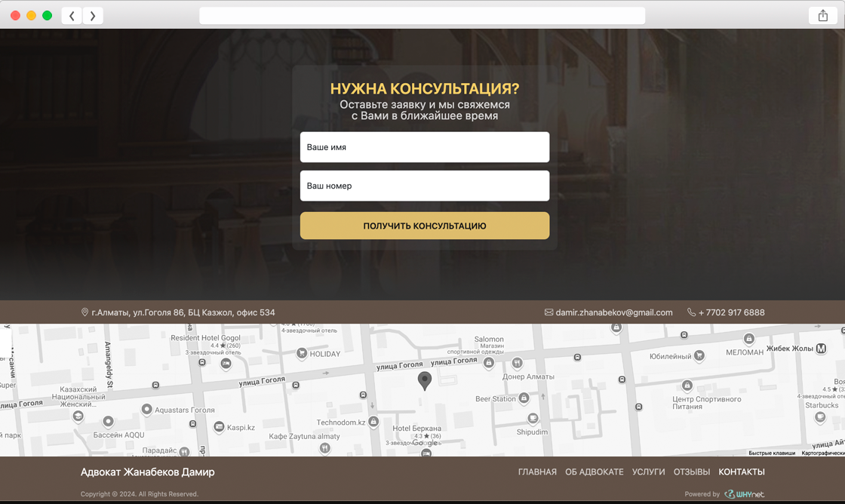Click the damir.zhanabekov@gmail.com email link
Viewport: 845px width, 504px height.
click(613, 312)
